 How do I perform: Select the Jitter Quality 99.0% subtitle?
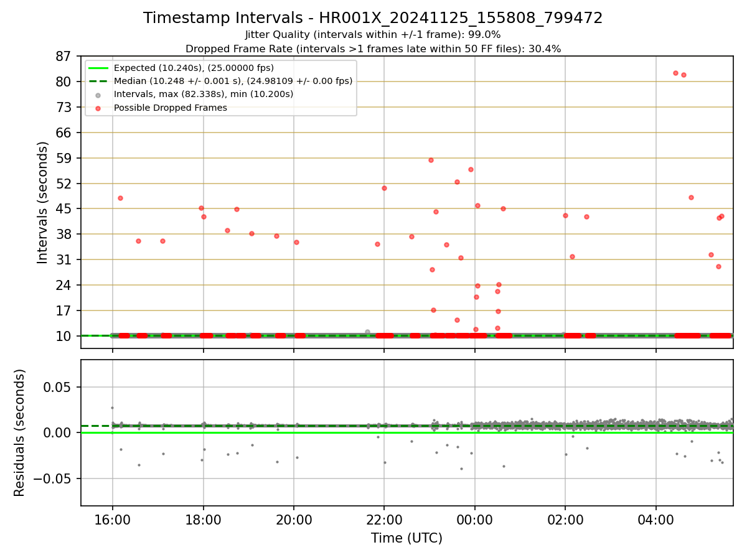pos(373,35)
